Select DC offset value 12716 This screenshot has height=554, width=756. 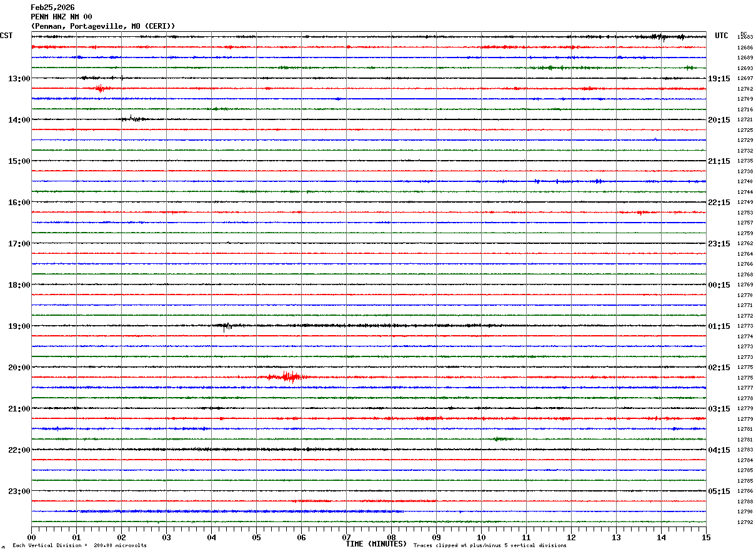(745, 109)
